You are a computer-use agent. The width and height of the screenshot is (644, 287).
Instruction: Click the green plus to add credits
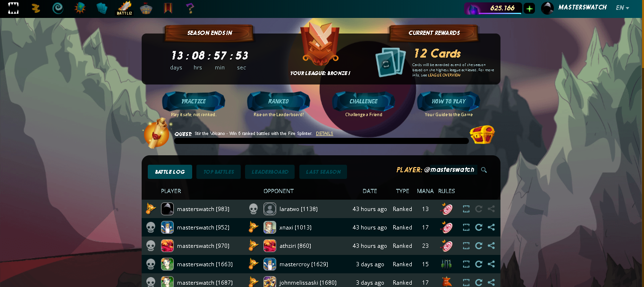click(529, 8)
